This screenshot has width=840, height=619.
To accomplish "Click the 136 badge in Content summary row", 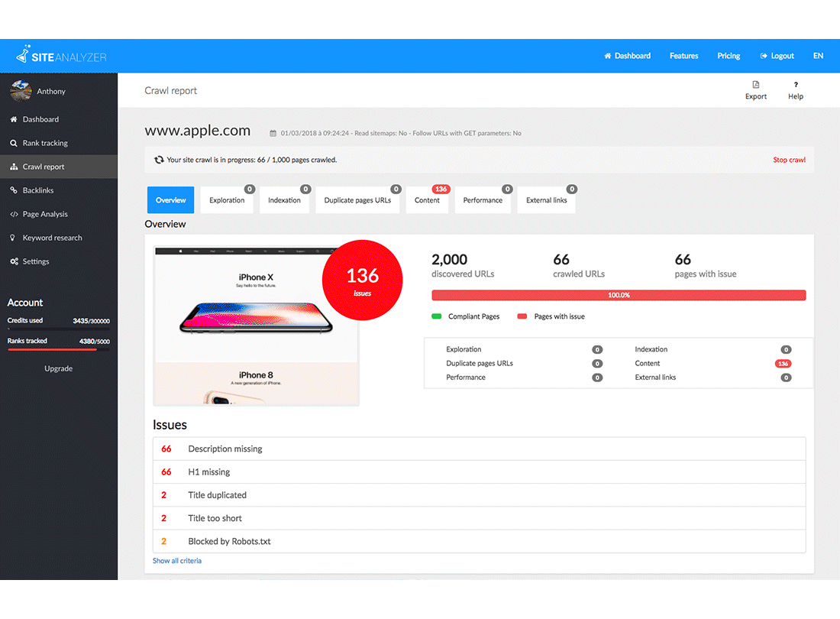I will [x=783, y=363].
